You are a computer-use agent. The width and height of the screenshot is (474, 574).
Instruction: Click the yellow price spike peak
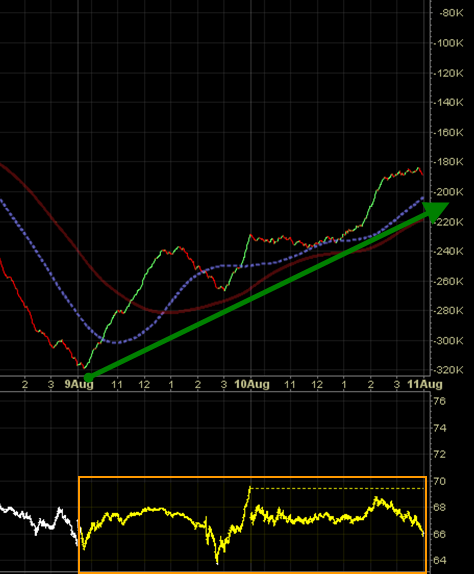pos(250,488)
